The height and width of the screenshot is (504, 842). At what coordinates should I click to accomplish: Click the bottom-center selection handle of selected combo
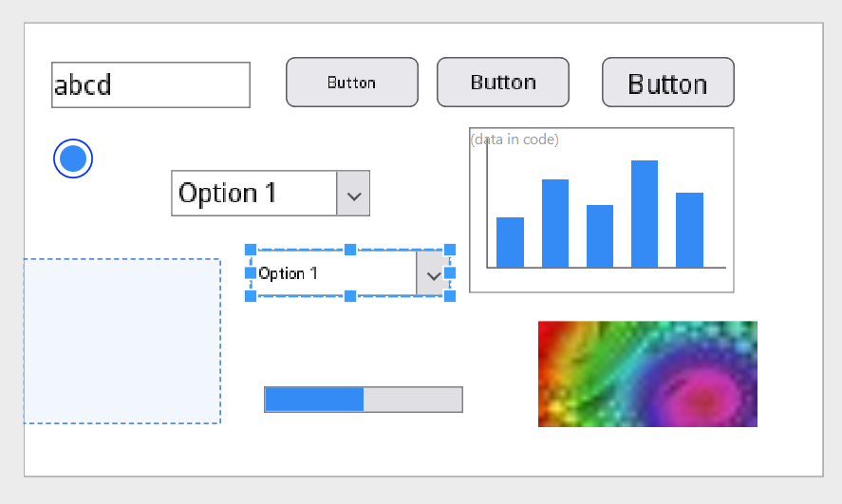click(x=350, y=296)
